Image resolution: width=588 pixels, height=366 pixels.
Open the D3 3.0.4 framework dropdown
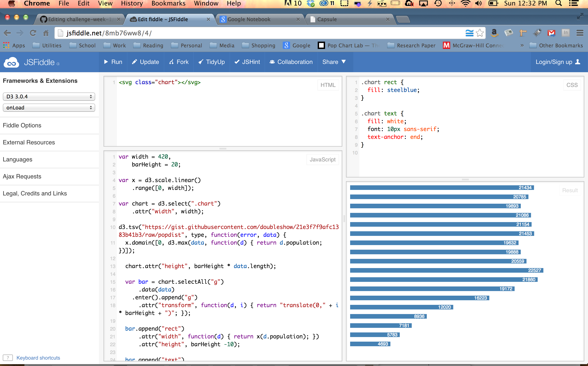(x=49, y=97)
